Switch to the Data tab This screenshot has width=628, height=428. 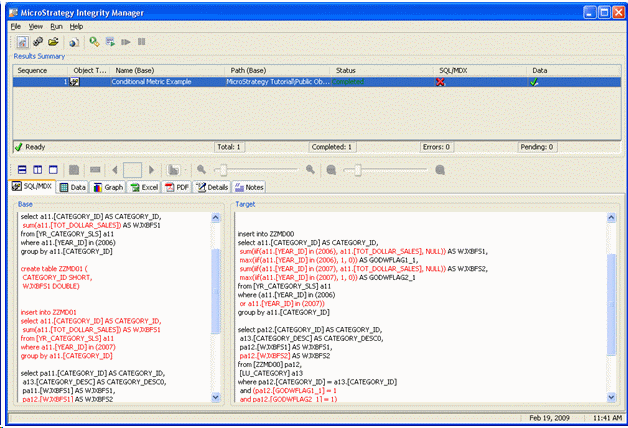coord(72,187)
